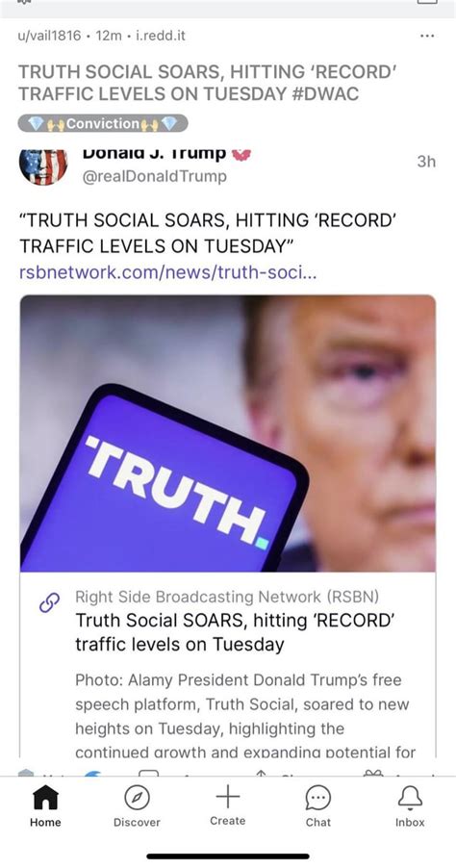
Task: Tap the @realDonaldTrump handle
Action: pos(154,177)
